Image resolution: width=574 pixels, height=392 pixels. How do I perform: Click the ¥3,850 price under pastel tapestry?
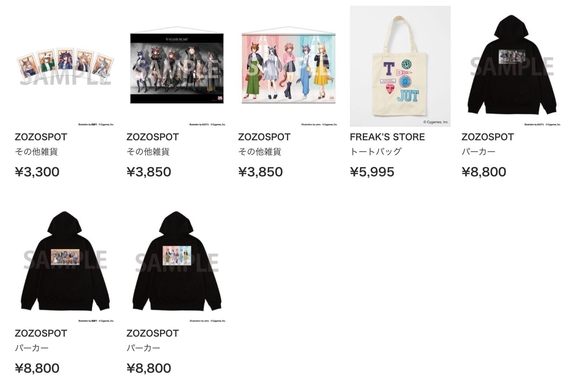261,172
